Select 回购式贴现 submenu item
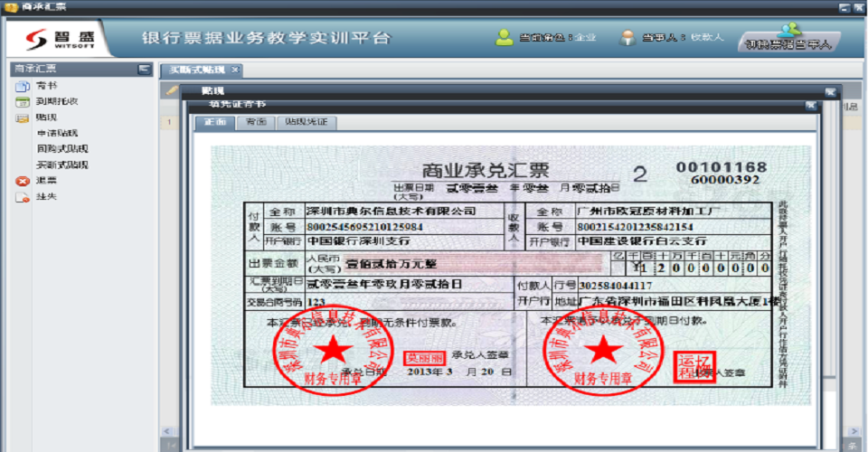 [x=62, y=149]
